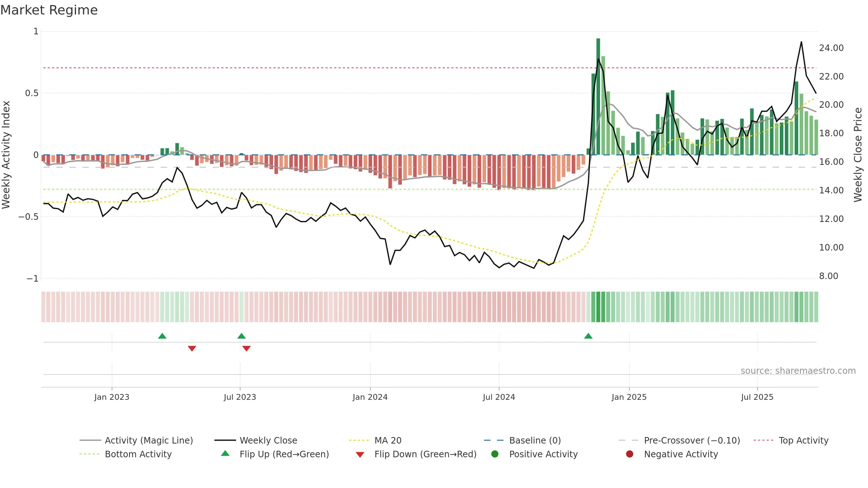Viewport: 868px width, 488px height.
Task: Select the Flip Up marker near Jul 2023
Action: click(242, 336)
